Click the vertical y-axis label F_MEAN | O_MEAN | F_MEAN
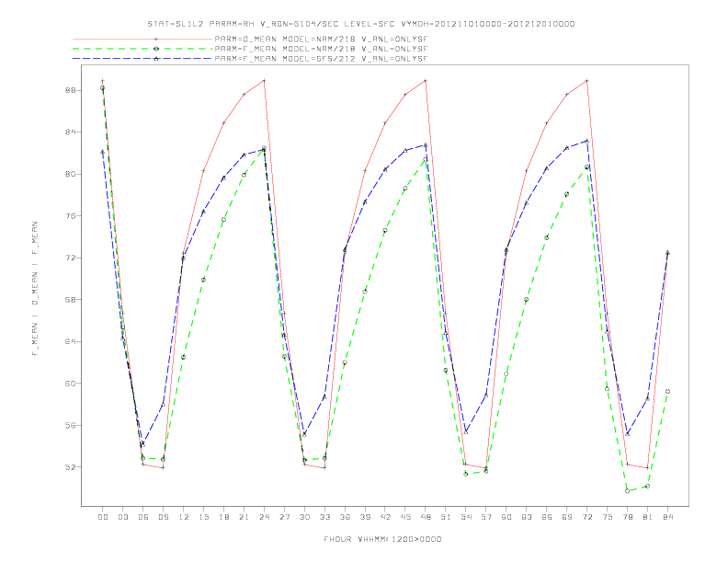 click(35, 289)
